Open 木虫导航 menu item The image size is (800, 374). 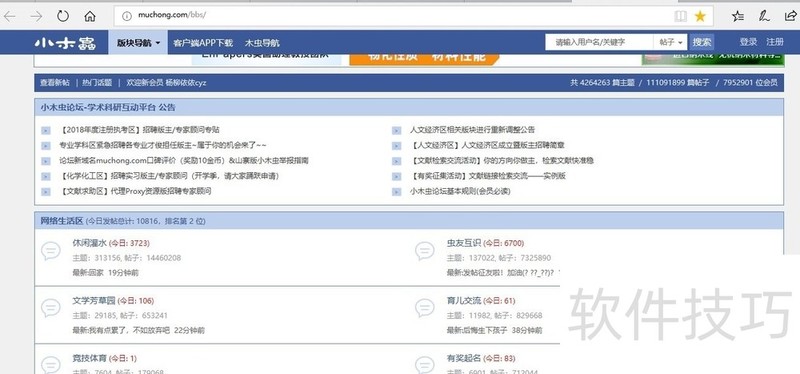coord(262,43)
